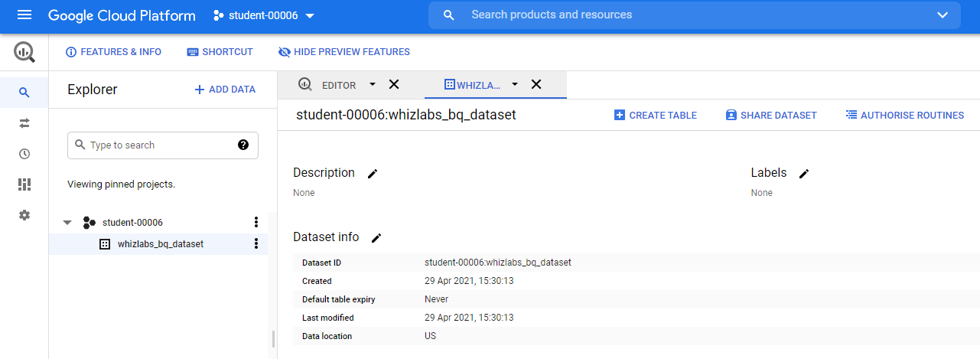Edit Dataset info with pencil icon

point(376,238)
